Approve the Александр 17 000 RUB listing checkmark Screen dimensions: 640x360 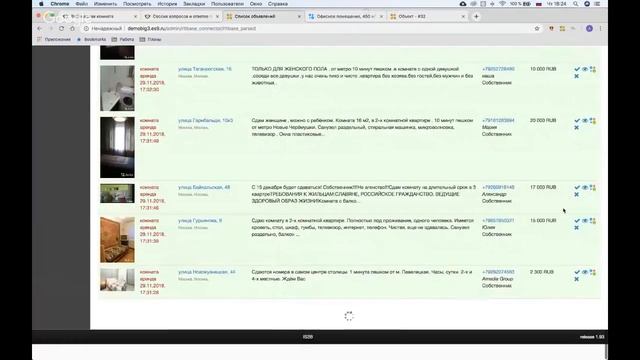pyautogui.click(x=577, y=188)
